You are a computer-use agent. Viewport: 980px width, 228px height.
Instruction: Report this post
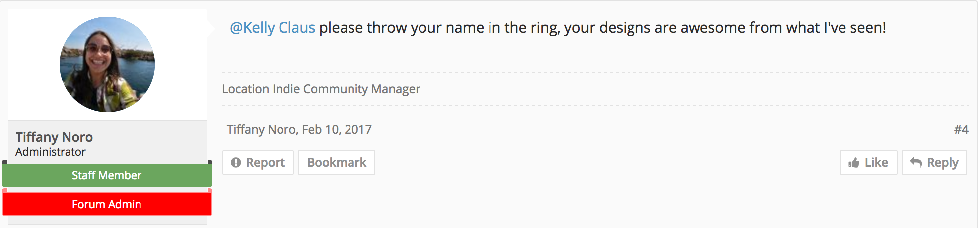tap(258, 163)
